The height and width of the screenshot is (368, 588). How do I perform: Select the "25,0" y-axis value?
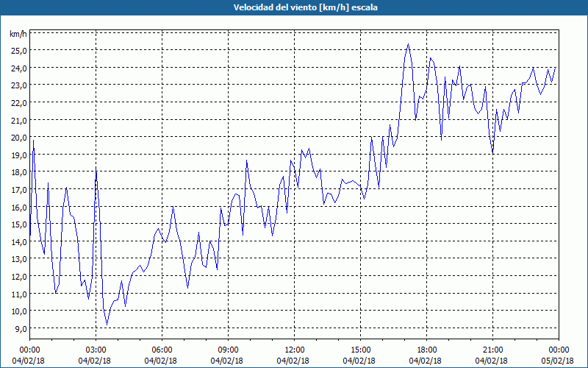(19, 50)
